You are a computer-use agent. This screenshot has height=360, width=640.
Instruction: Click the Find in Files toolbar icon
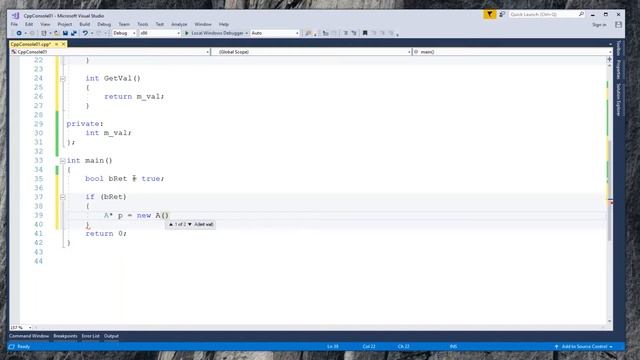(x=308, y=33)
